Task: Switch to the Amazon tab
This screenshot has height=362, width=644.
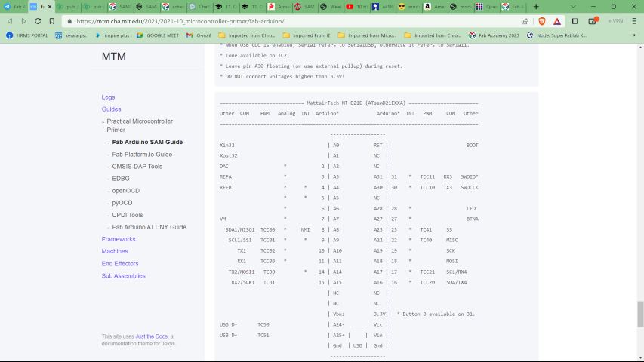Action: 435,7
